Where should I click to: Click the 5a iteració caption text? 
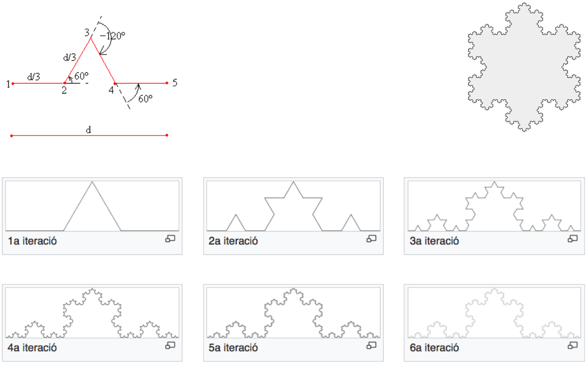[233, 348]
